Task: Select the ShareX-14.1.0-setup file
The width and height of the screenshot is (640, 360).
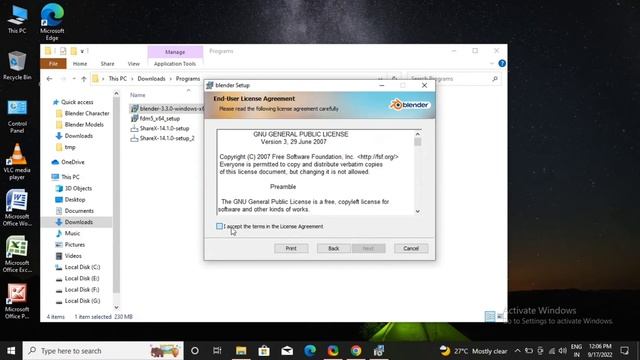Action: click(x=160, y=128)
